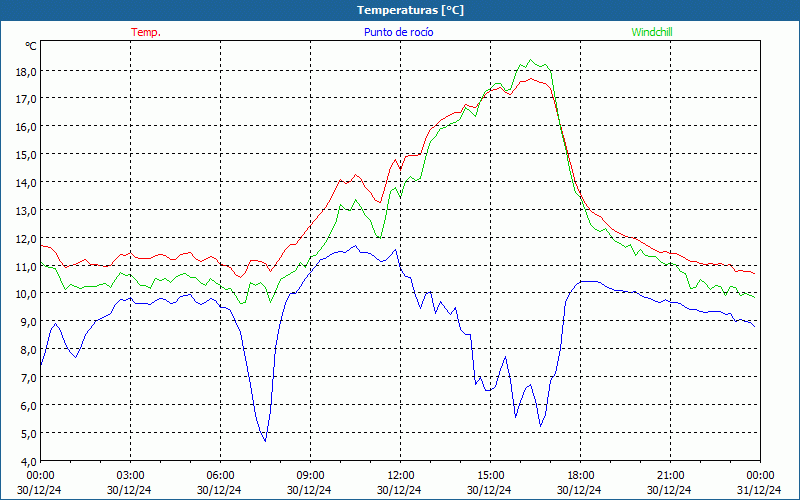Click the 12,0 y-axis value
The width and height of the screenshot is (800, 500).
click(26, 239)
